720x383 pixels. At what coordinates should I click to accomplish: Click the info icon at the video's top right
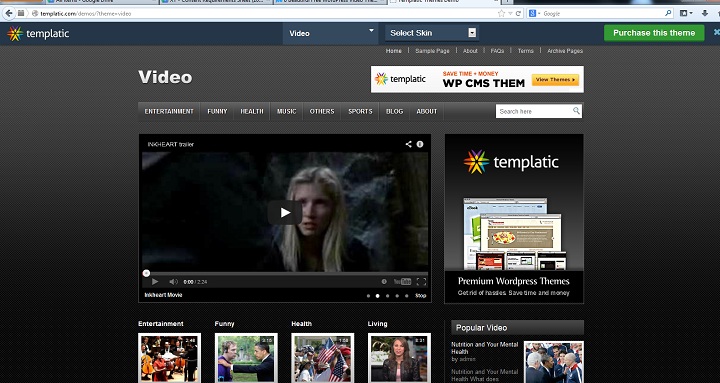[x=420, y=144]
